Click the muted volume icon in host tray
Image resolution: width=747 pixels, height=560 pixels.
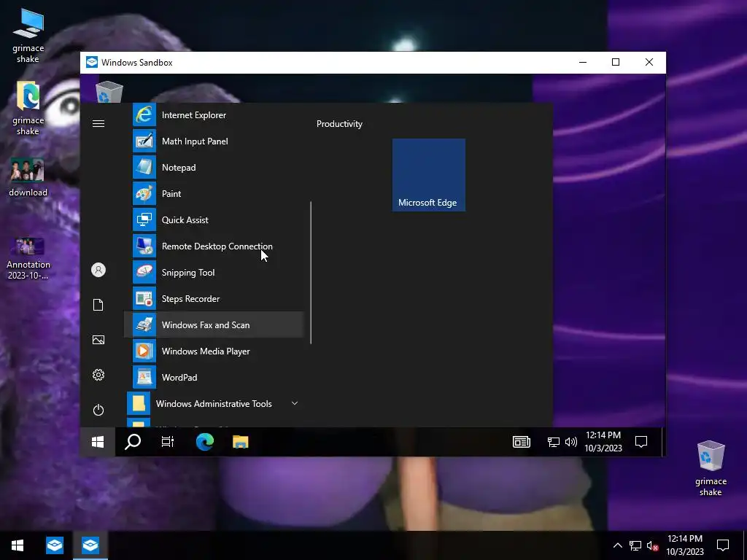(652, 545)
